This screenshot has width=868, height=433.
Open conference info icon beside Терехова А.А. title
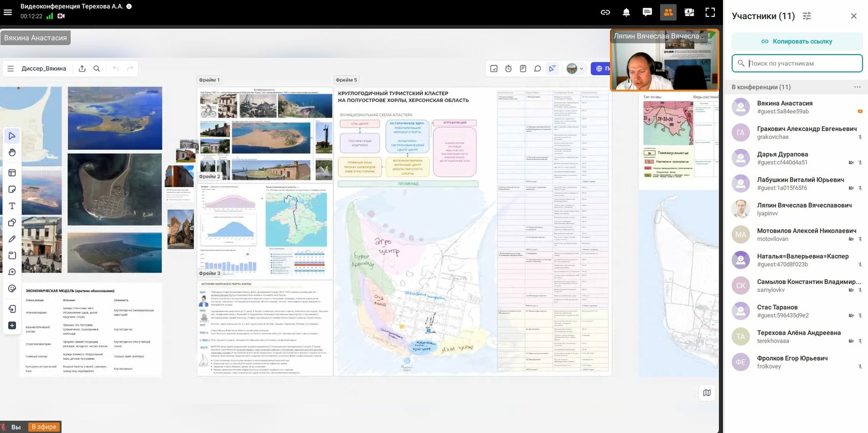129,7
